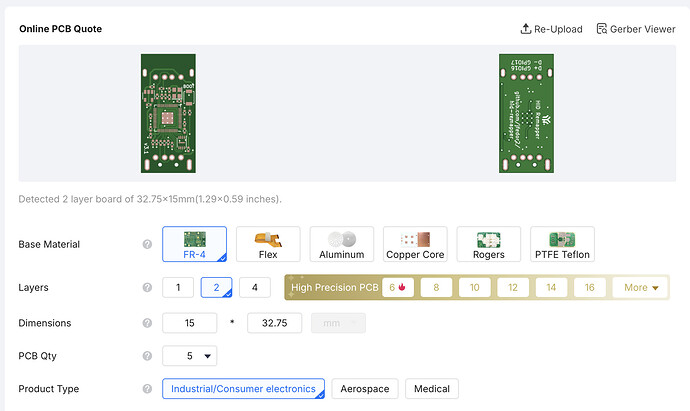Select the Flex base material
Screen dimensions: 690x411
pyautogui.click(x=267, y=244)
